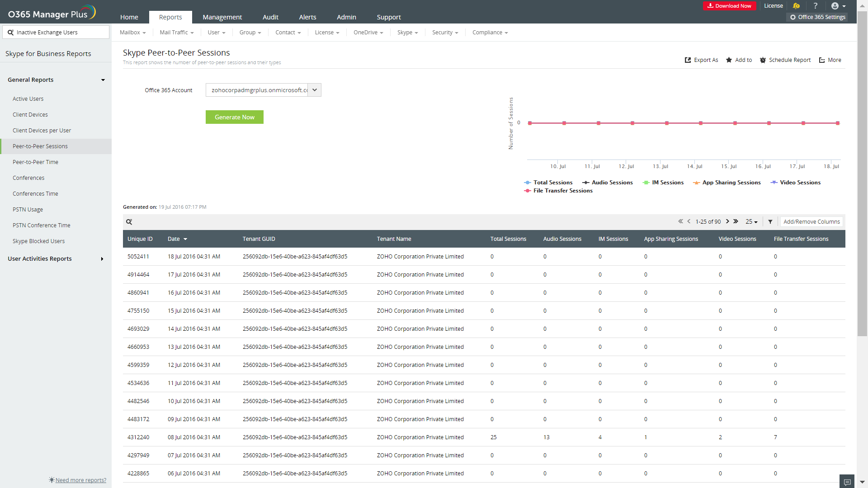
Task: Open the Need more reports link
Action: pyautogui.click(x=80, y=480)
